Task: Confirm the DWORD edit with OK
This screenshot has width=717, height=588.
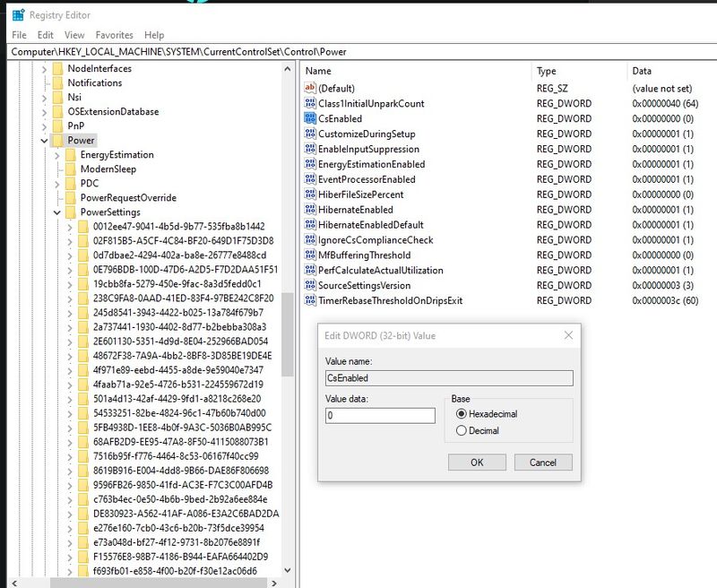Action: click(477, 463)
